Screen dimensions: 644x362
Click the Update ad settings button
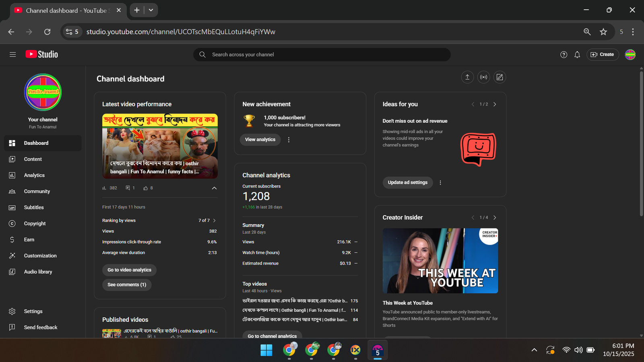(407, 183)
